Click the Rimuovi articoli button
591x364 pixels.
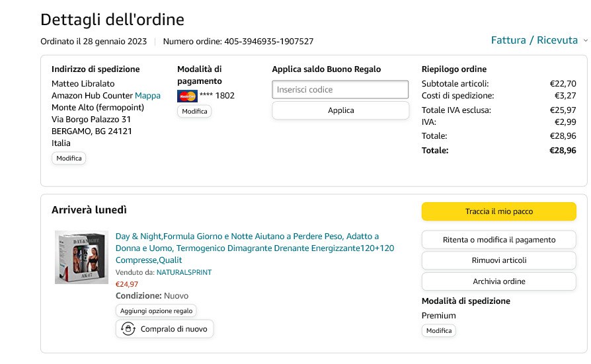pyautogui.click(x=498, y=260)
